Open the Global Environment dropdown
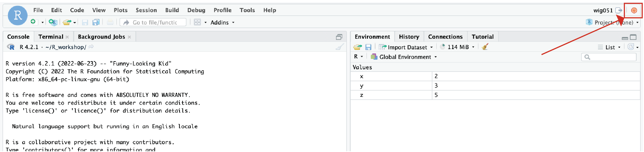The height and width of the screenshot is (152, 644). click(x=404, y=57)
